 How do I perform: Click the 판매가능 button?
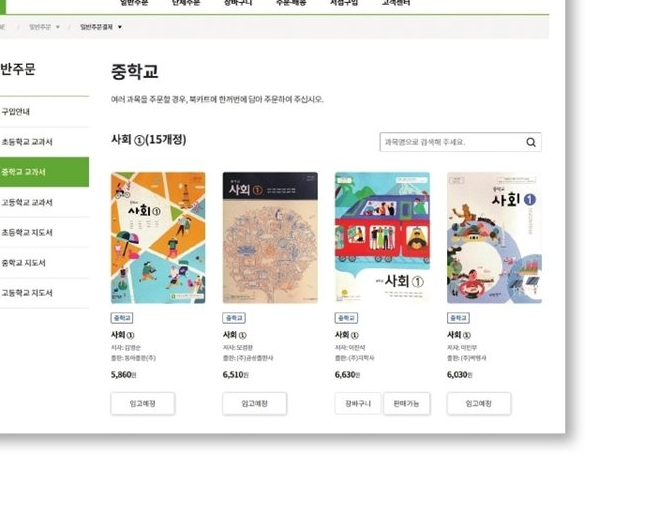point(406,403)
